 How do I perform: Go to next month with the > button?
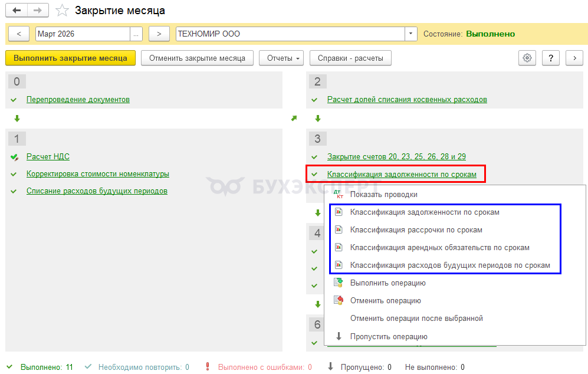click(159, 34)
